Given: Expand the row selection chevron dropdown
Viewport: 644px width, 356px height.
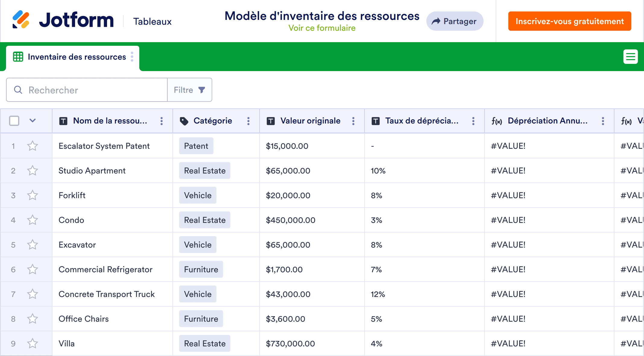Looking at the screenshot, I should [33, 121].
